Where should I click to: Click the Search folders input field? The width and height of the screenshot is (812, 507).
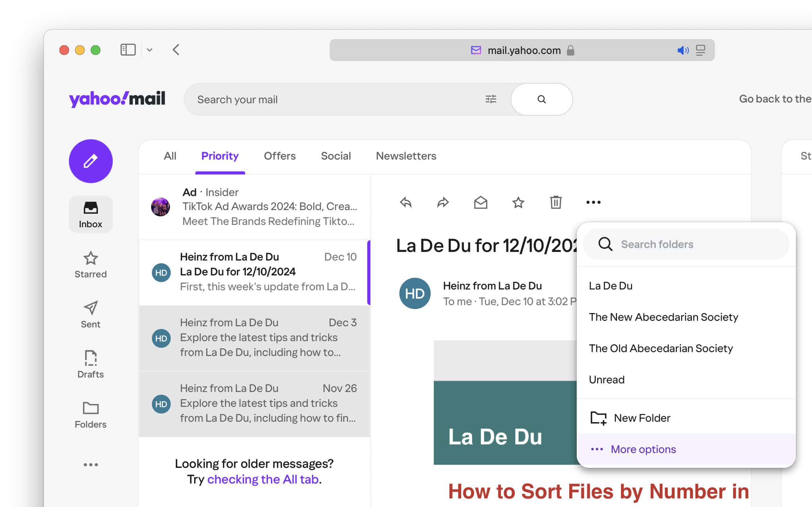tap(685, 244)
